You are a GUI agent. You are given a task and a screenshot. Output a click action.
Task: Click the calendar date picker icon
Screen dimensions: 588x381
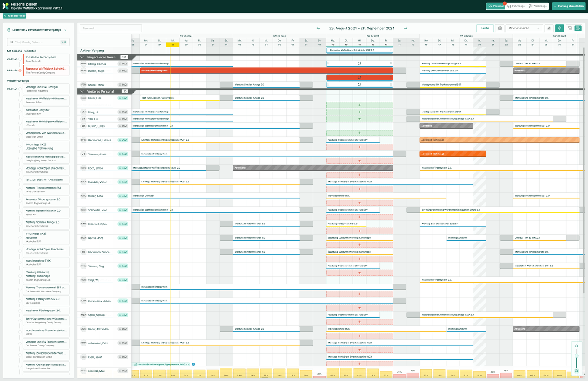[x=499, y=28]
